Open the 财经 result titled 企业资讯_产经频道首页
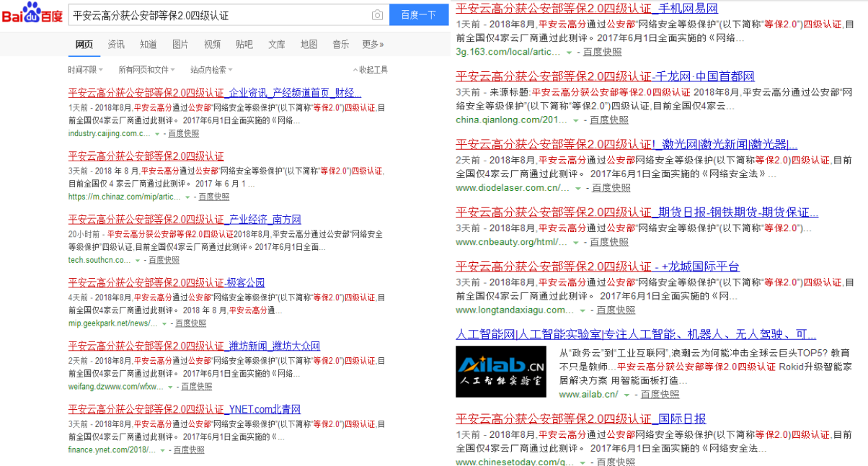 pyautogui.click(x=215, y=93)
